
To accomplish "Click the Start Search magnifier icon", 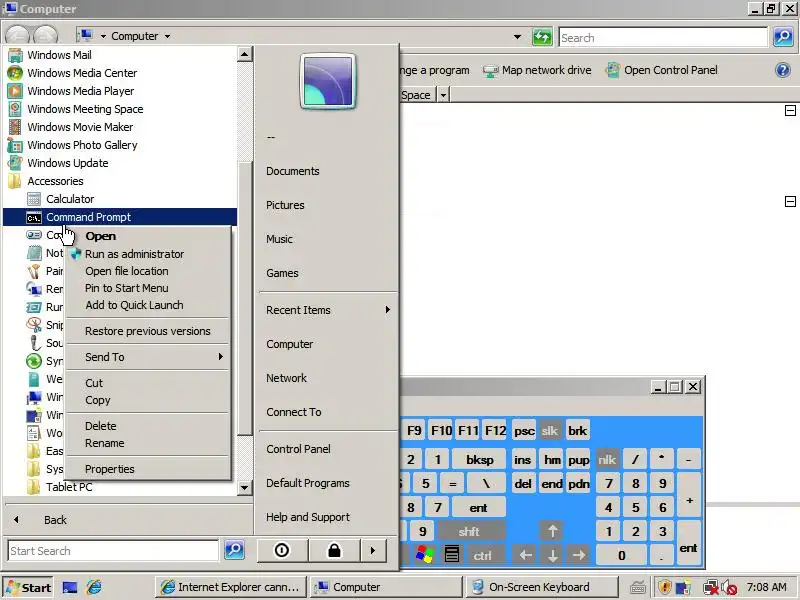I will (234, 550).
